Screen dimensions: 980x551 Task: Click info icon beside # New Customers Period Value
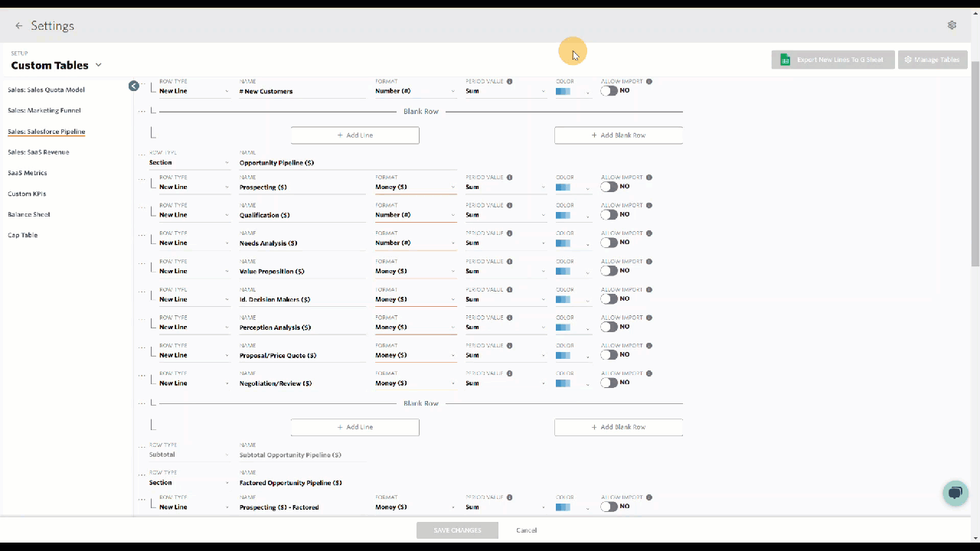[509, 81]
